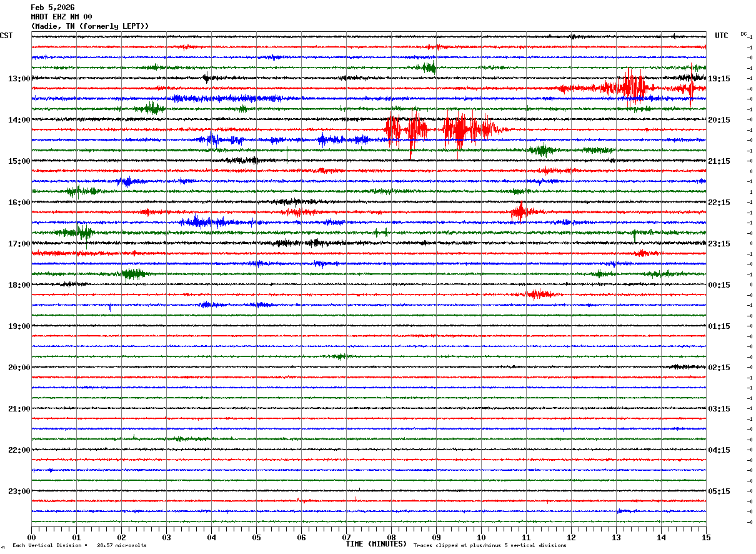Click the 05:15 UTC time label
Viewport: 756px width, 554px height.
(x=719, y=491)
